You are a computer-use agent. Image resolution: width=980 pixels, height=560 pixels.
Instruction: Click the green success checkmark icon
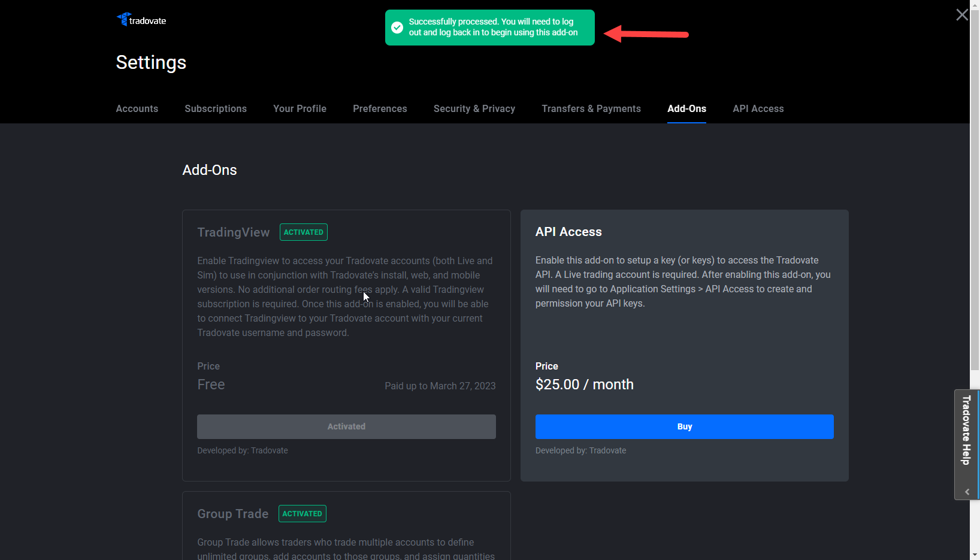tap(397, 28)
